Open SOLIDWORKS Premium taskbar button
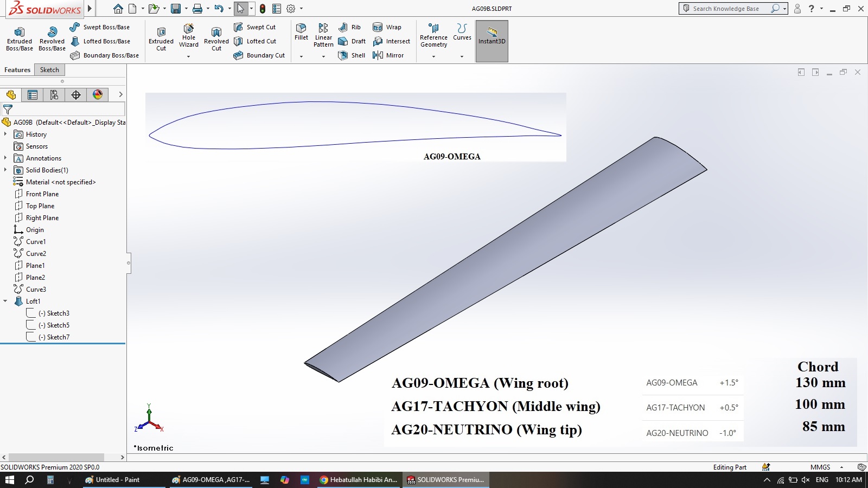This screenshot has width=868, height=488. click(446, 480)
